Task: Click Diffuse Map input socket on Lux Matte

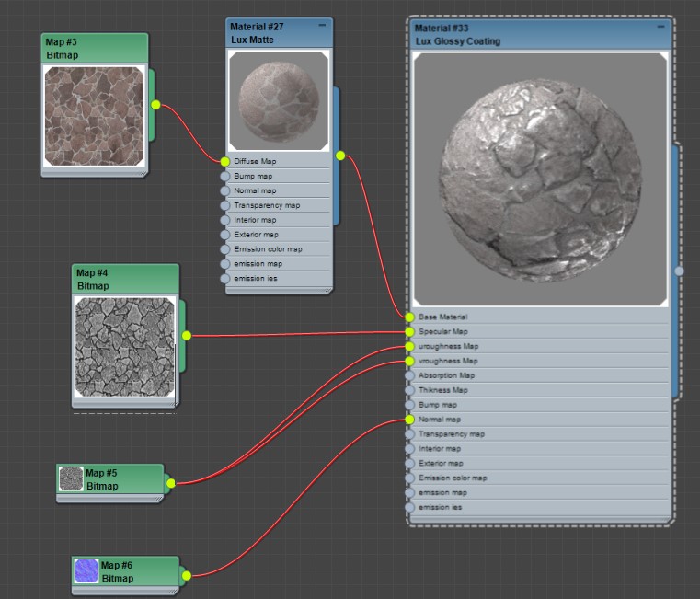Action: [x=225, y=161]
